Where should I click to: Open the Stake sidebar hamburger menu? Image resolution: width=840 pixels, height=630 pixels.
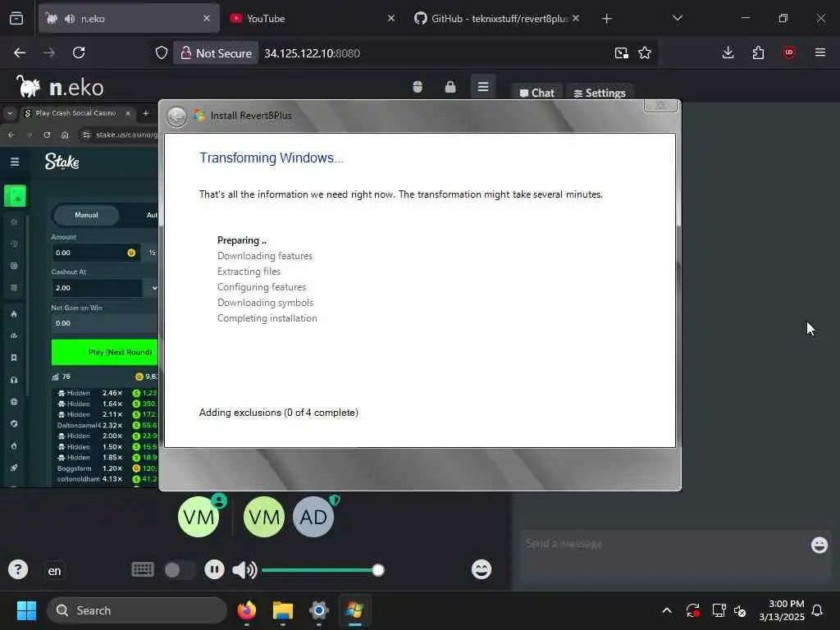point(15,162)
